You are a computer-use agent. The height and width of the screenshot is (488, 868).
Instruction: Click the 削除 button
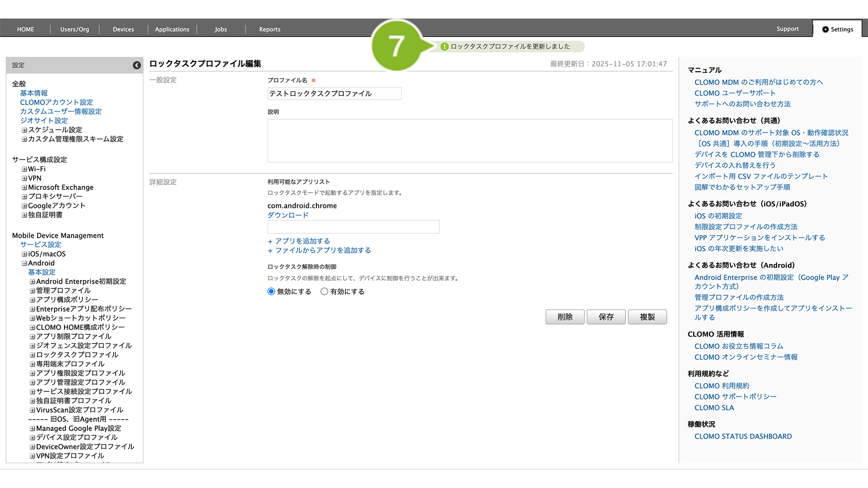tap(565, 317)
